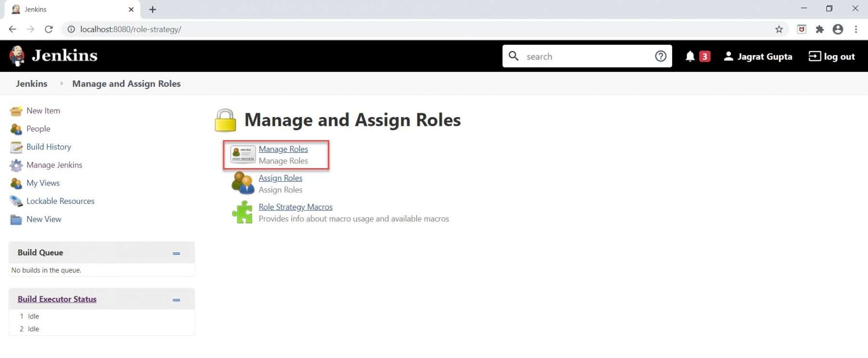The image size is (868, 358).
Task: Click the Lockable Resources icon
Action: [x=16, y=201]
